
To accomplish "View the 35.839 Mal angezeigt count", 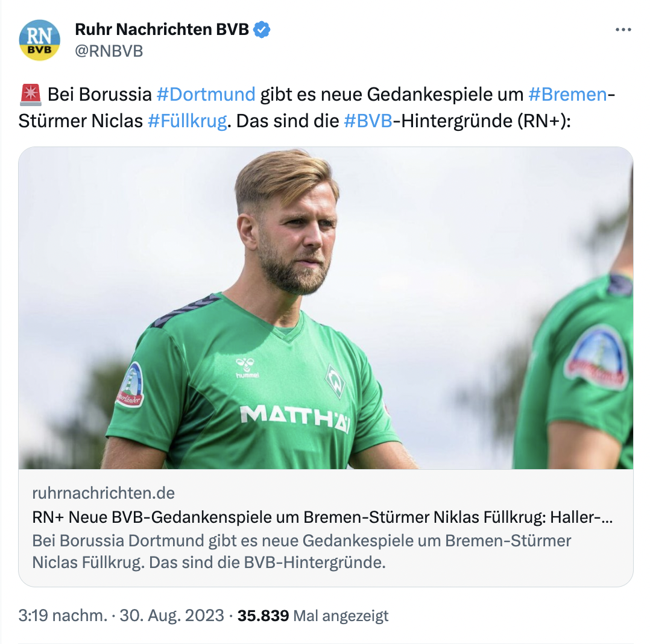I will pos(313,616).
